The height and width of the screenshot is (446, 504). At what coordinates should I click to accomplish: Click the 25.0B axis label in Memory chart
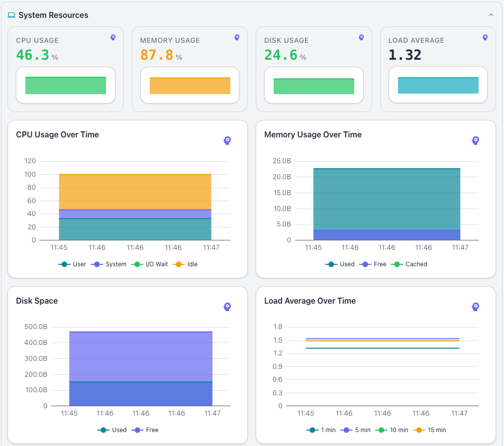282,161
